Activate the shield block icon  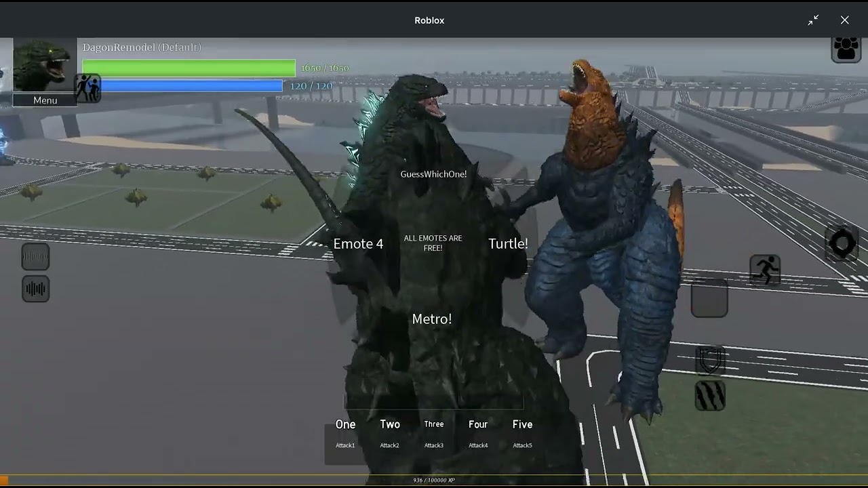tap(710, 361)
